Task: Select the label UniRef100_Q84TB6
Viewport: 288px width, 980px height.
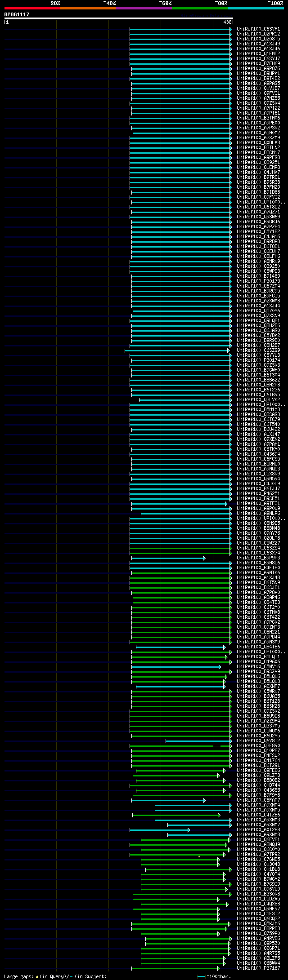Action: click(258, 647)
